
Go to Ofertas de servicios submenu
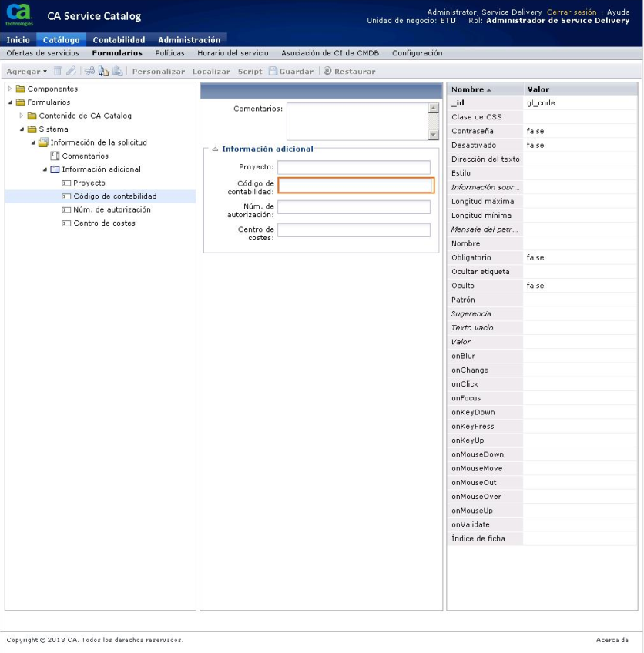click(x=42, y=53)
